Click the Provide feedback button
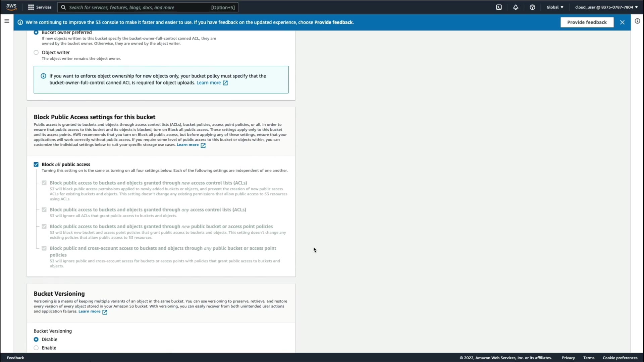 pyautogui.click(x=587, y=22)
